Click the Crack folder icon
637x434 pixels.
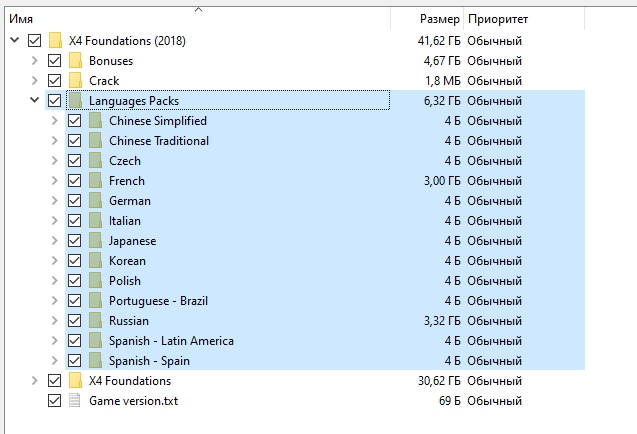(x=75, y=81)
